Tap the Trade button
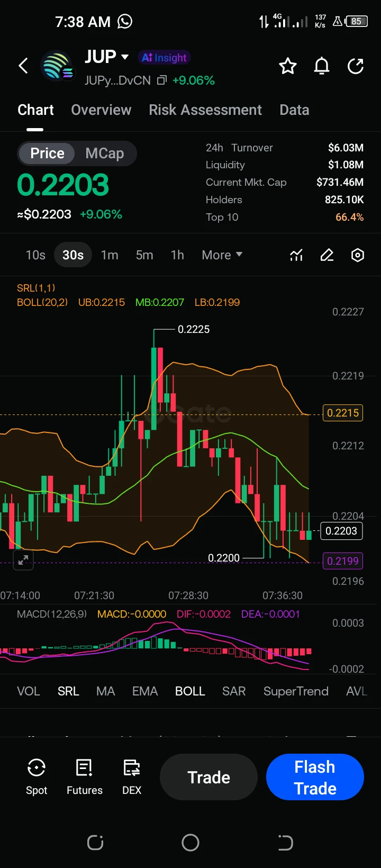Image resolution: width=381 pixels, height=868 pixels. click(x=208, y=777)
